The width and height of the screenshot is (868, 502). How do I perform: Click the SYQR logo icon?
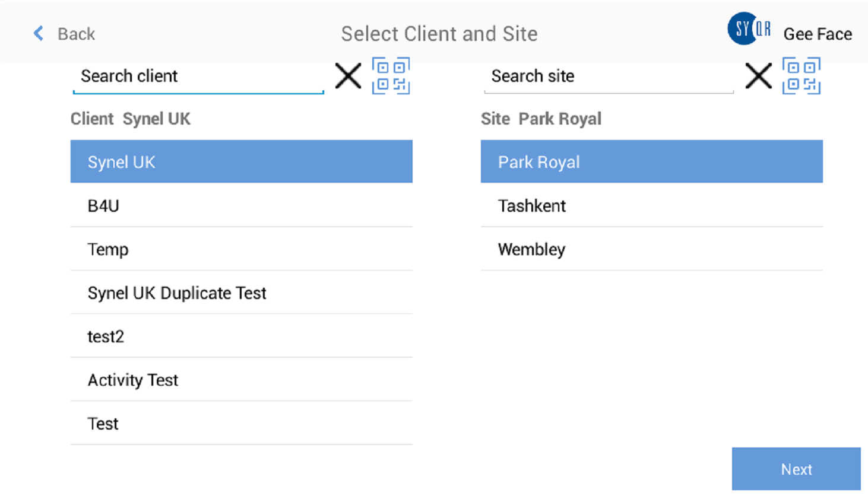749,28
